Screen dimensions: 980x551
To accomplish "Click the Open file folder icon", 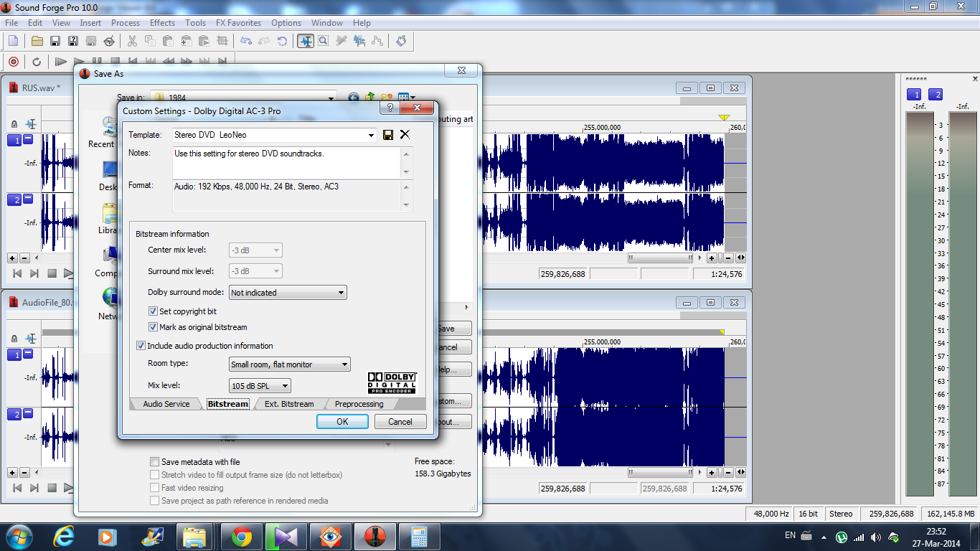I will point(37,41).
